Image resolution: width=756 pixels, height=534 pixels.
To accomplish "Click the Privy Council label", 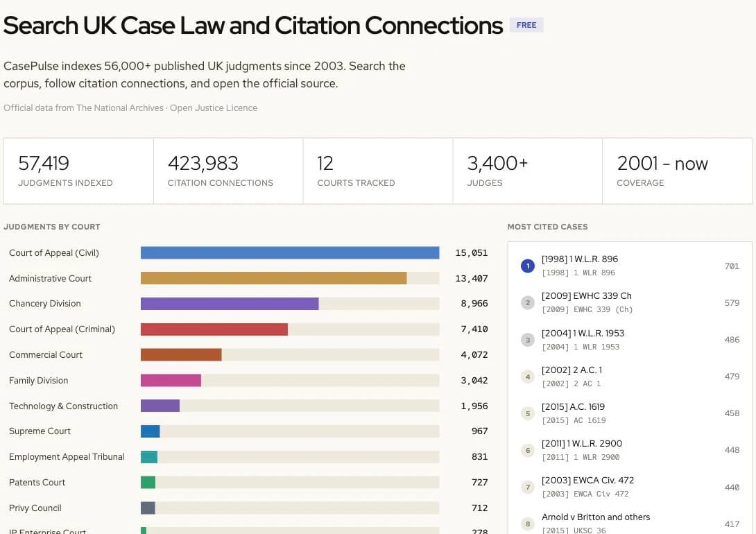I will 35,508.
